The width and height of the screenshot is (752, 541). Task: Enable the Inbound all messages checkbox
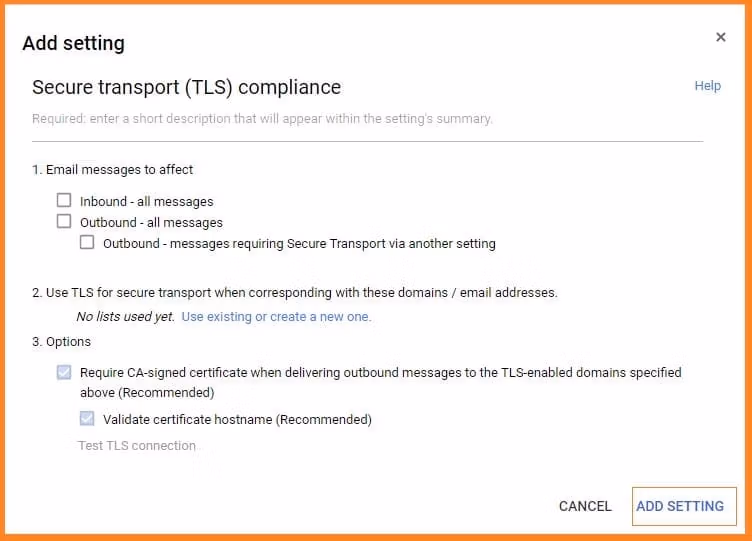(x=65, y=201)
